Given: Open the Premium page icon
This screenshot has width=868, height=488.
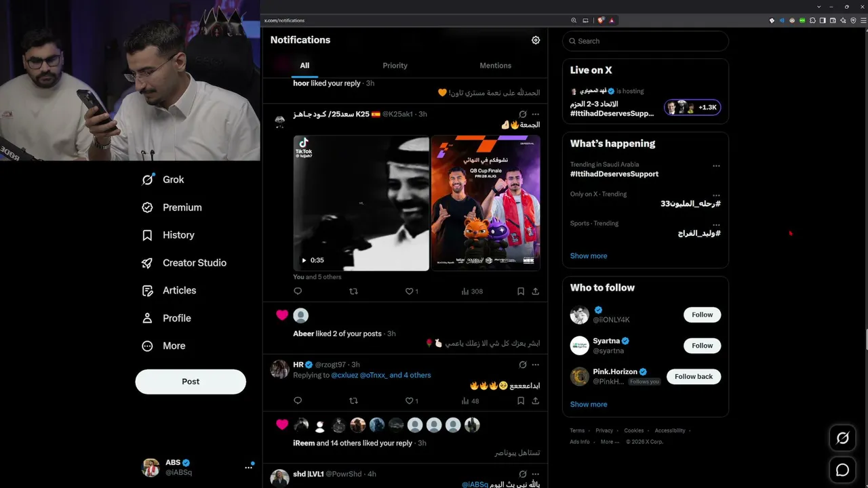Looking at the screenshot, I should tap(147, 207).
